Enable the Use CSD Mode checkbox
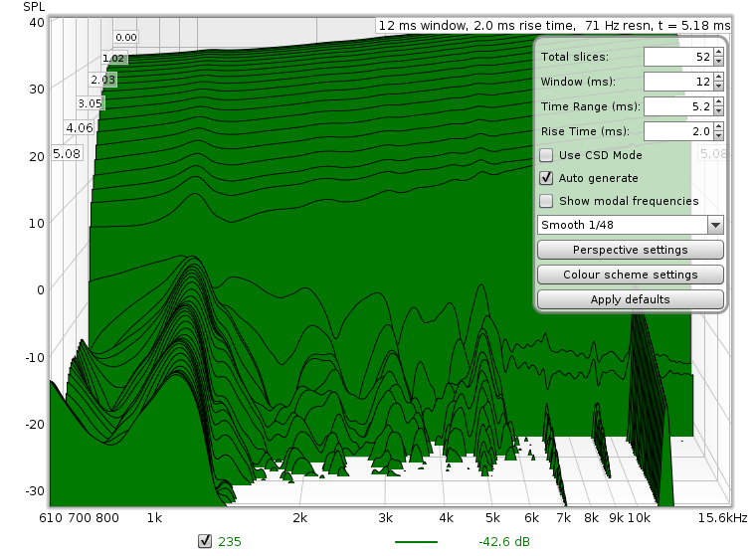Image resolution: width=756 pixels, height=556 pixels. 546,155
